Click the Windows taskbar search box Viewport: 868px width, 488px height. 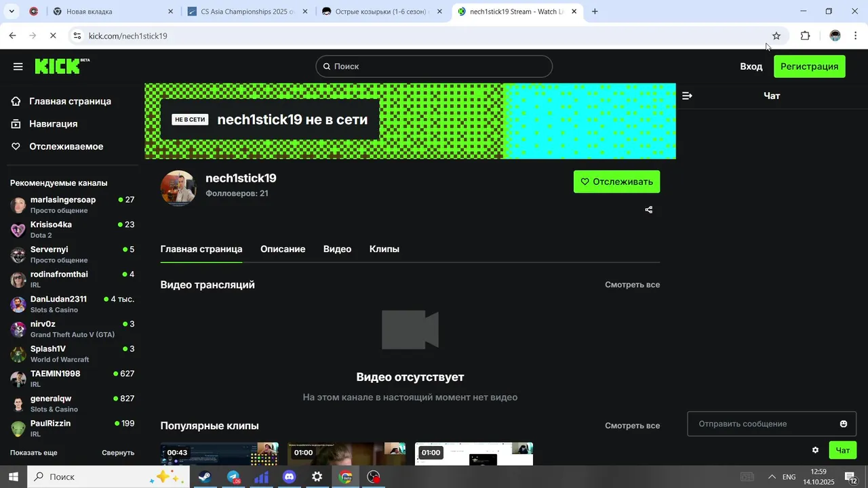coord(108,477)
